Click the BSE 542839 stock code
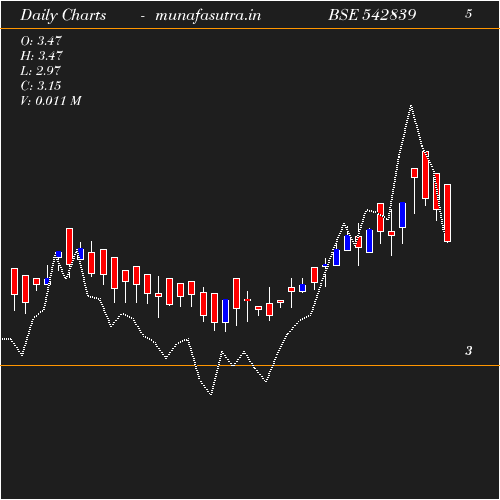500x500 pixels. click(372, 15)
